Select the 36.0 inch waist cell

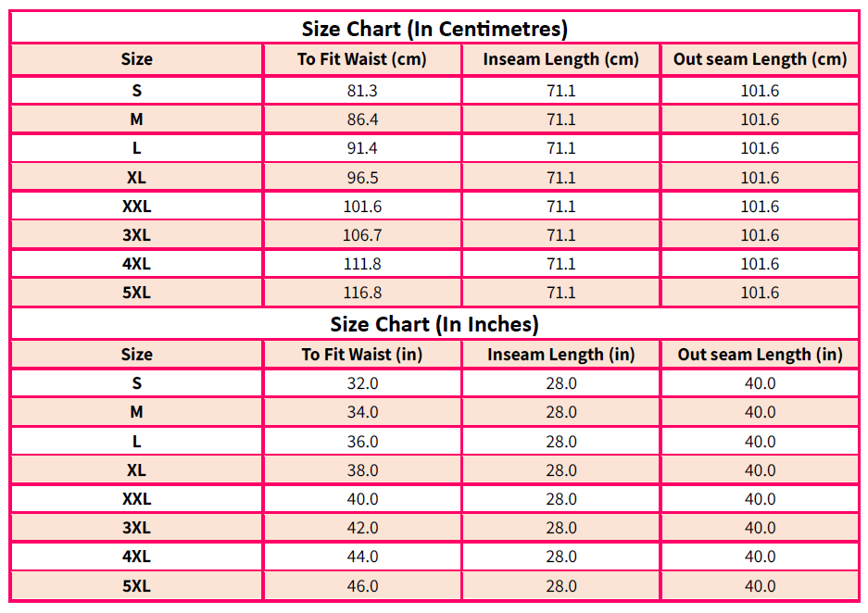362,442
